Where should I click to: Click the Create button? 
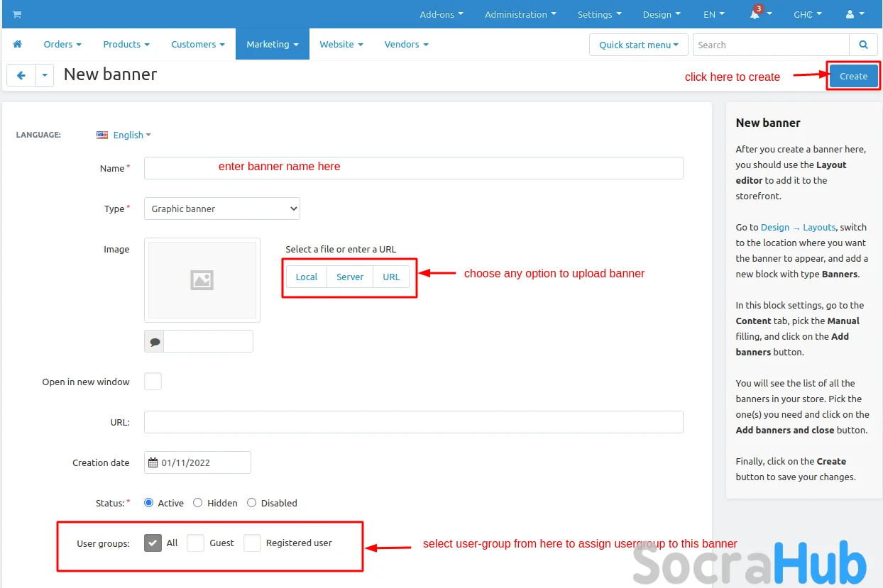pyautogui.click(x=853, y=76)
